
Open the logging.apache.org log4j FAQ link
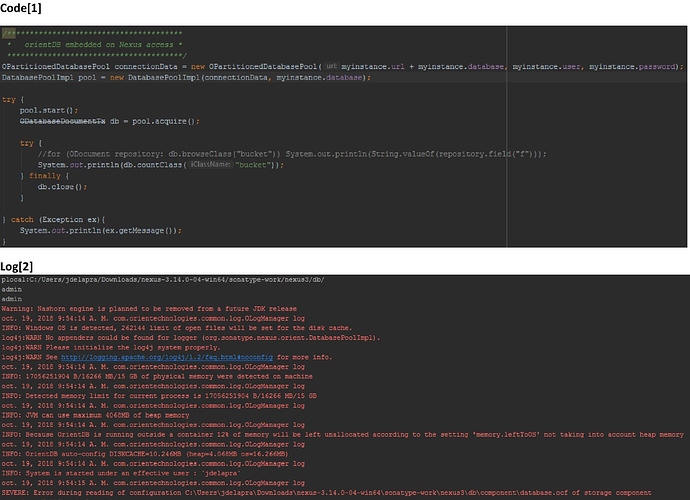tap(167, 357)
